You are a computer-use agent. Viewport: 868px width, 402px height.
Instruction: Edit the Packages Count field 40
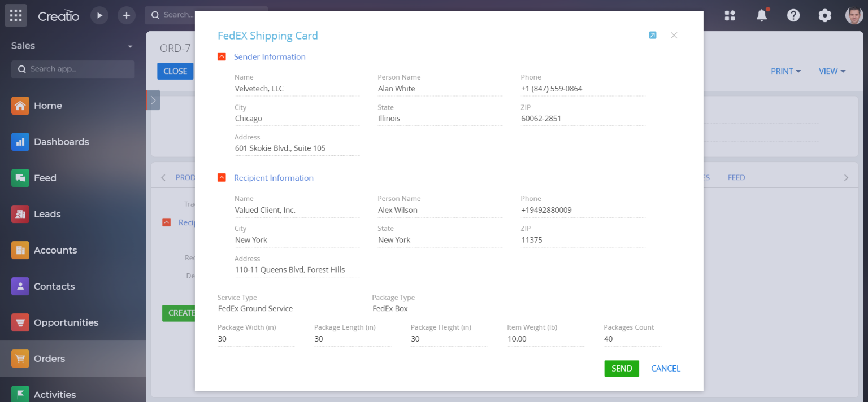[632, 339]
